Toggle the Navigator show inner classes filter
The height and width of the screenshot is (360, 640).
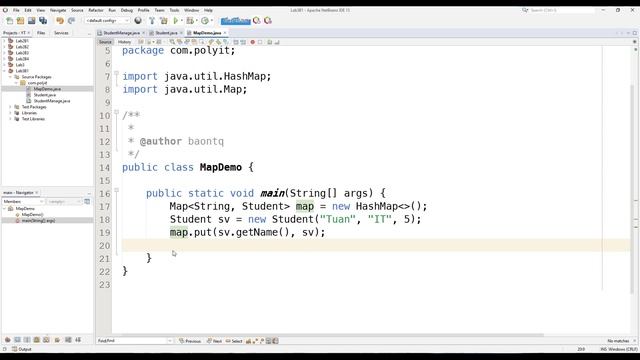[47, 340]
